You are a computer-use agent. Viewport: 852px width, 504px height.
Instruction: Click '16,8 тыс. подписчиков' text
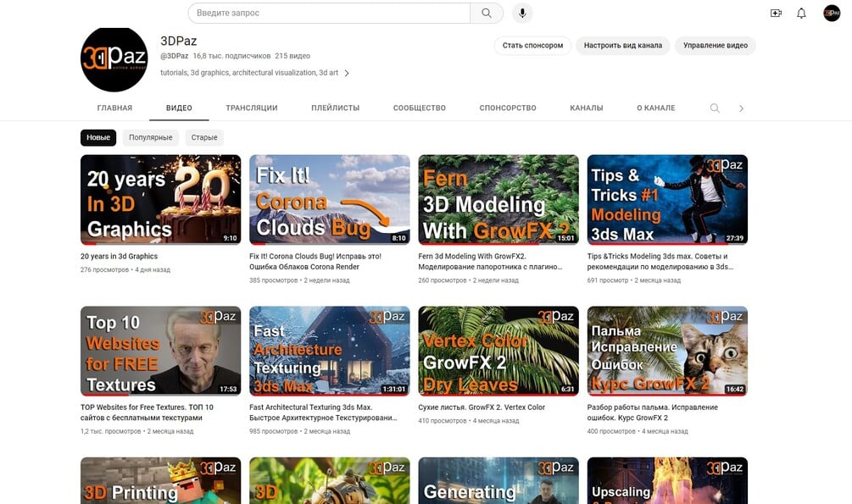pyautogui.click(x=231, y=56)
